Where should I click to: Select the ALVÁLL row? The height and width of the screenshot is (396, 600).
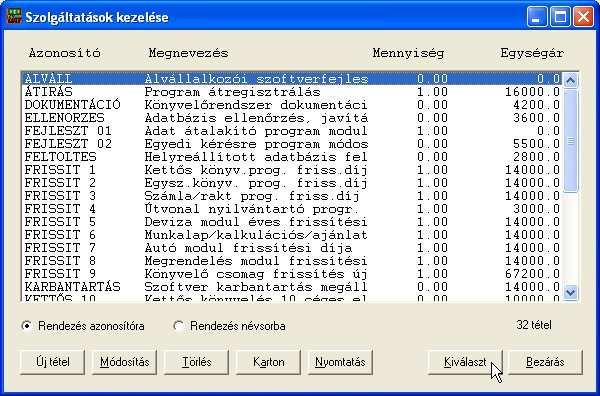click(x=292, y=79)
